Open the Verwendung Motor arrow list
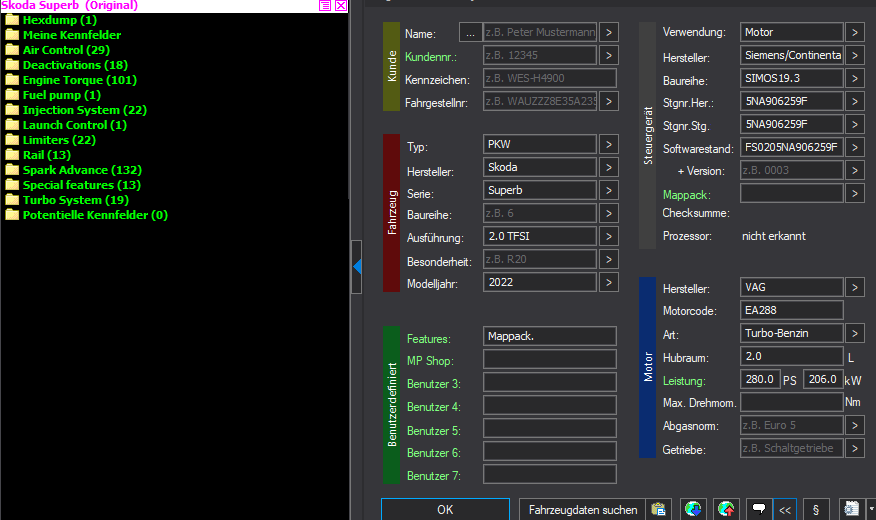Image resolution: width=876 pixels, height=520 pixels. coord(855,32)
